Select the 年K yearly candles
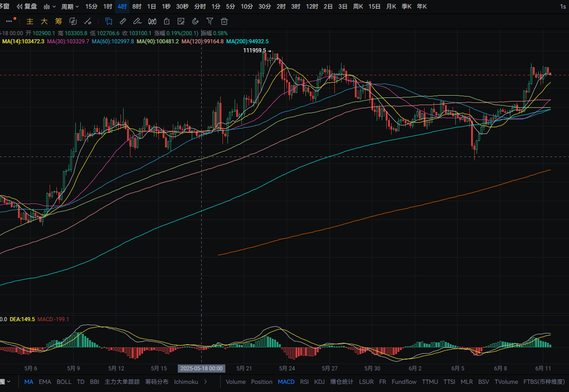Viewport: 569px width, 392px height. 422,6
